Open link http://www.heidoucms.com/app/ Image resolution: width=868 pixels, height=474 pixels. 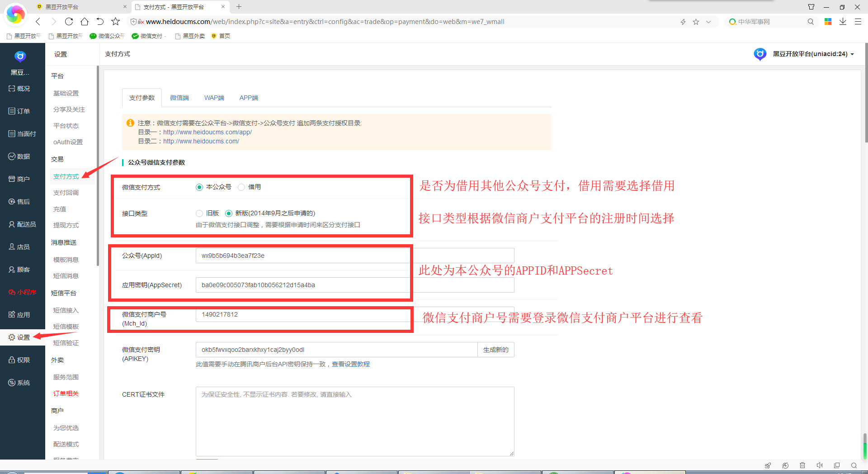click(208, 132)
